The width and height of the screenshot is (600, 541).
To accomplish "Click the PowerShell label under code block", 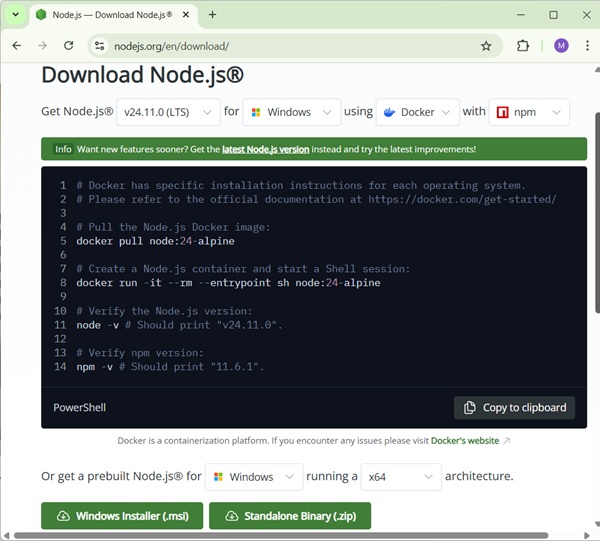I will point(80,407).
